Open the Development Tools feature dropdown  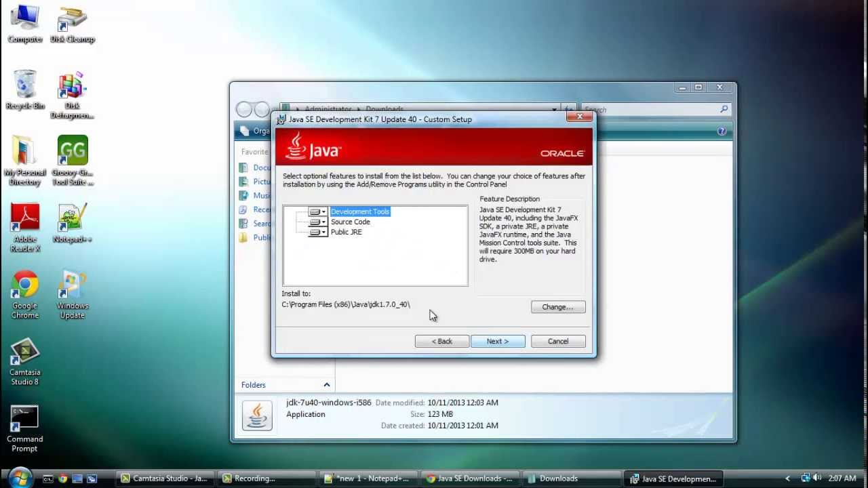tap(318, 211)
